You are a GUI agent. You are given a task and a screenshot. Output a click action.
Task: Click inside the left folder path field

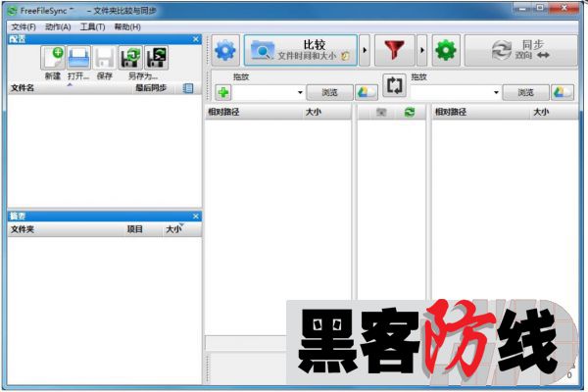(265, 93)
